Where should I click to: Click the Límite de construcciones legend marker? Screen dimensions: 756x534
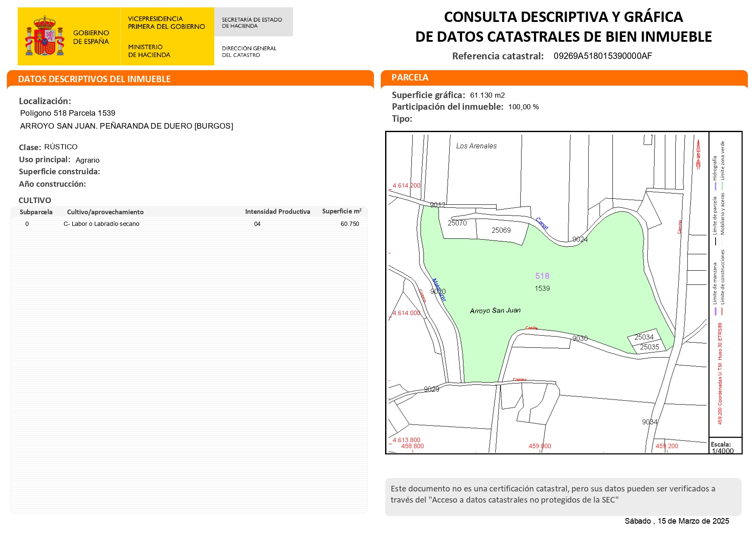(722, 311)
